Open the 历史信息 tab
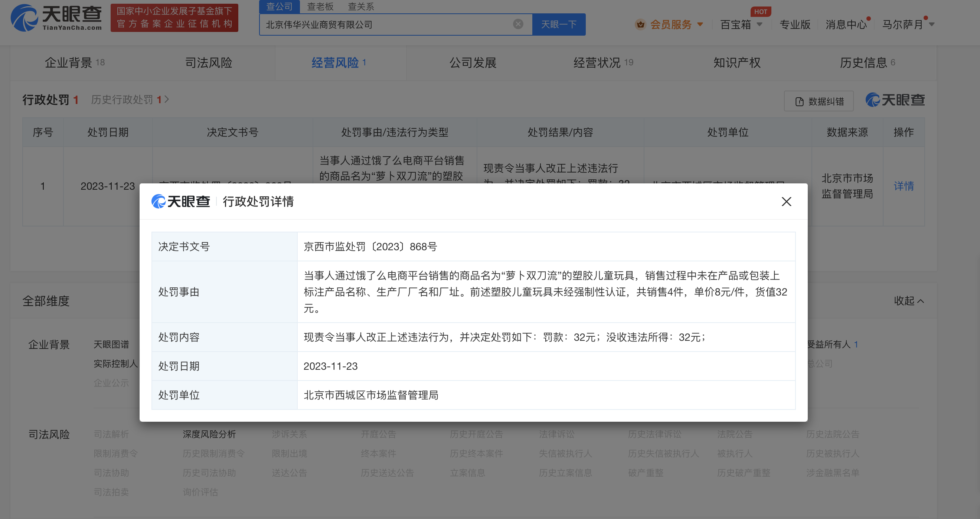 [x=868, y=63]
